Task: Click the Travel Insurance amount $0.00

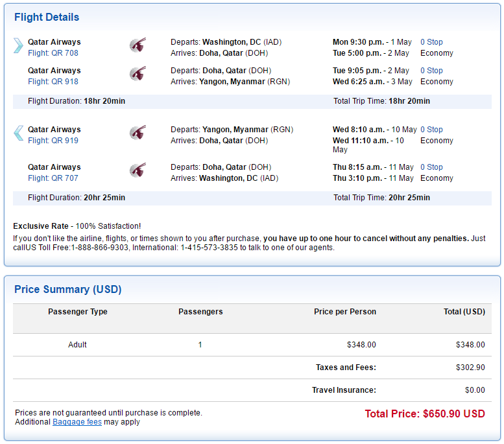Action: [x=475, y=390]
